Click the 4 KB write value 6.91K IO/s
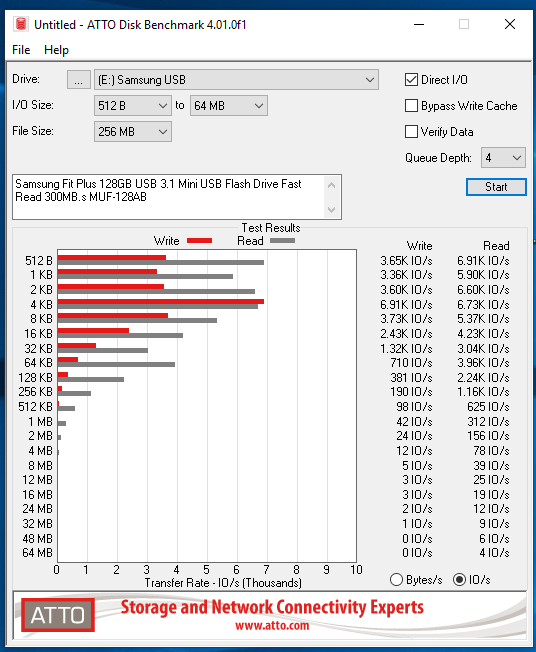This screenshot has height=652, width=536. coord(406,305)
